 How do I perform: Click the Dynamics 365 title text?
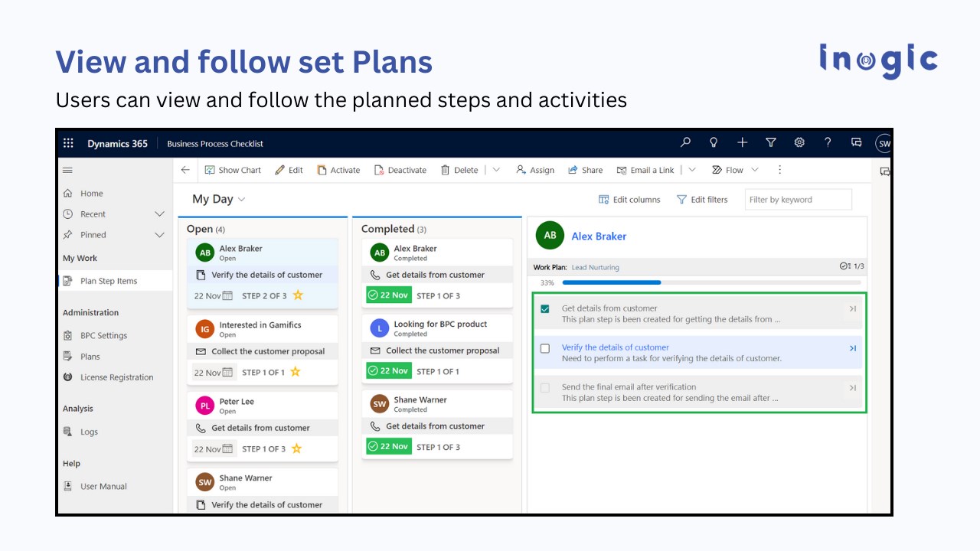(x=117, y=144)
